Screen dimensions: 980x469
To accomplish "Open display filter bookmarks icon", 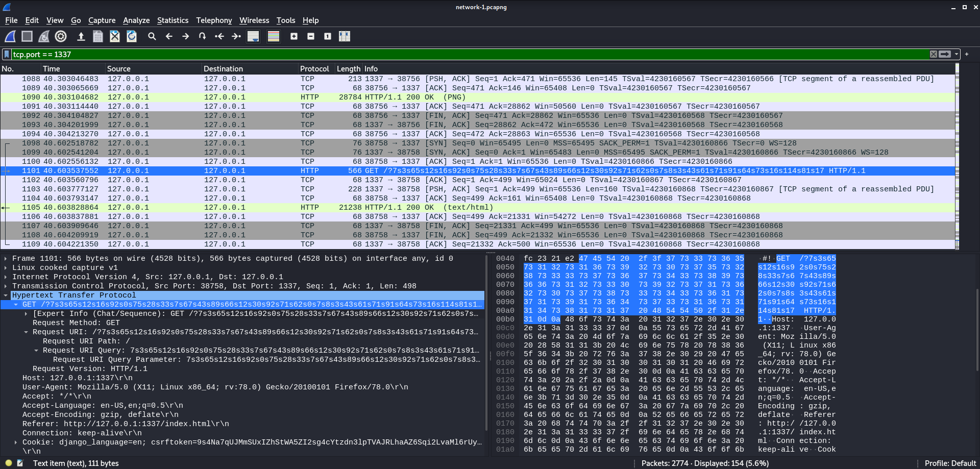I will (7, 54).
